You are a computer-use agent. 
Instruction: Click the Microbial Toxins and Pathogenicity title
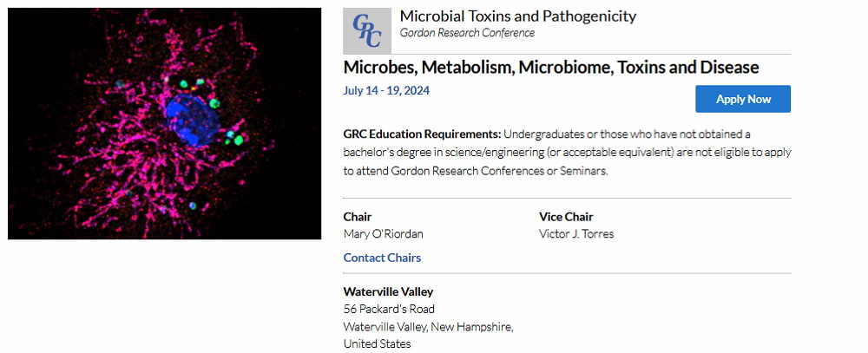point(518,16)
